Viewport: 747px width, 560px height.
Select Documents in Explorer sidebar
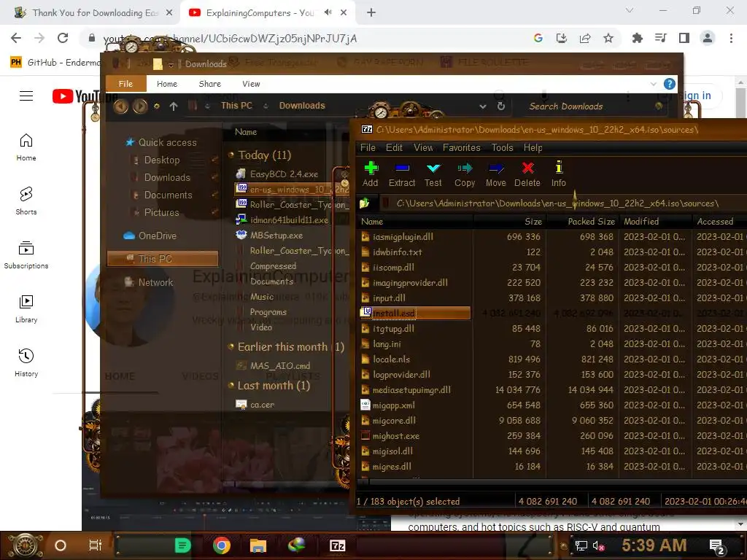(x=169, y=195)
